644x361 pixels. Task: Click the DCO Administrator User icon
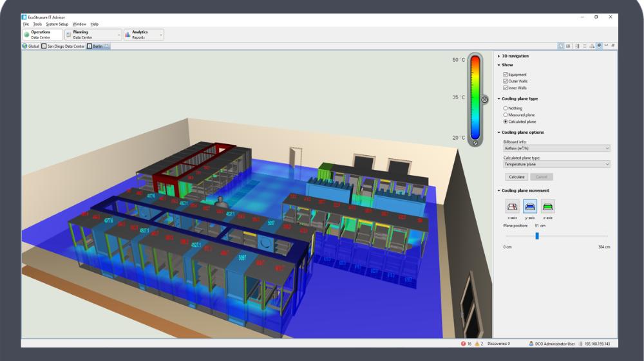coord(531,344)
